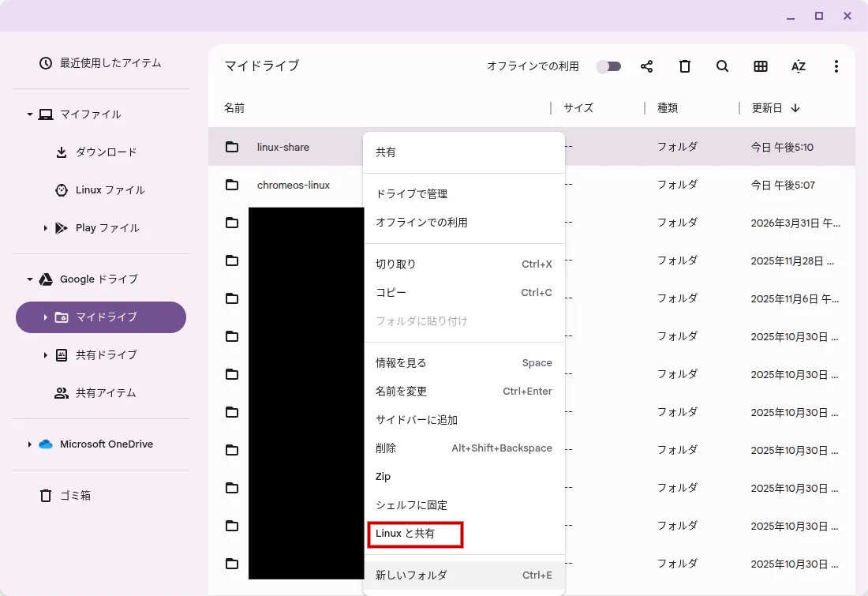Click folder icon of linux-share row

pyautogui.click(x=232, y=148)
